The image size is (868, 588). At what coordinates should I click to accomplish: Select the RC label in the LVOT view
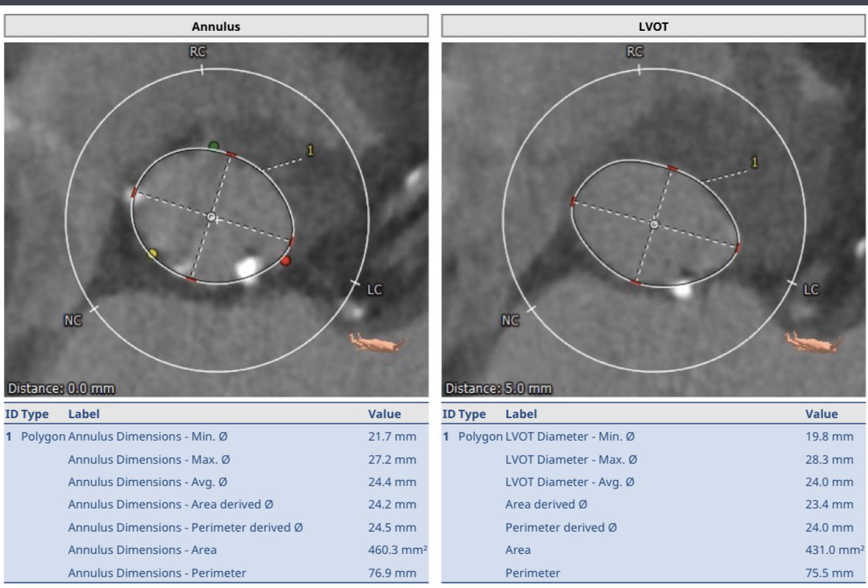pyautogui.click(x=634, y=52)
